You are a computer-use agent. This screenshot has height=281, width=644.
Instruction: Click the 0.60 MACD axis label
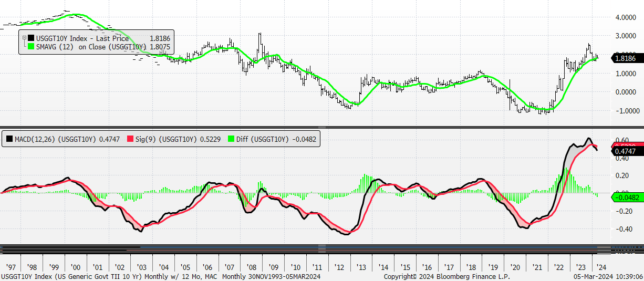point(622,140)
